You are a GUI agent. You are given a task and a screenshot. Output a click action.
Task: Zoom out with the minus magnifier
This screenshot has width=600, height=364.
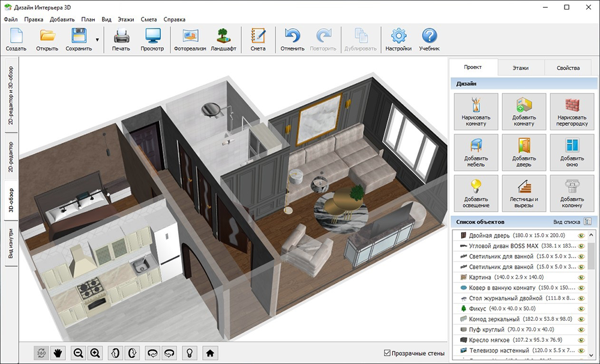coord(78,353)
